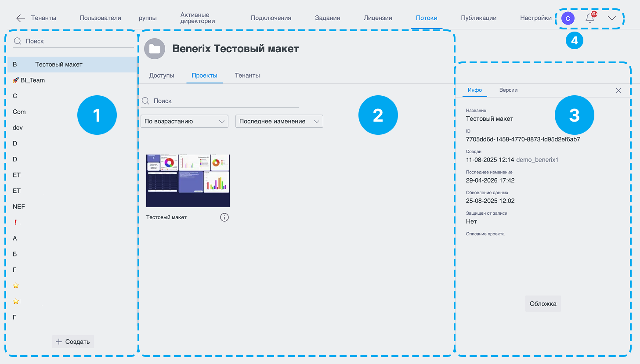Focus the search field in the left list
640x364 pixels.
(73, 41)
